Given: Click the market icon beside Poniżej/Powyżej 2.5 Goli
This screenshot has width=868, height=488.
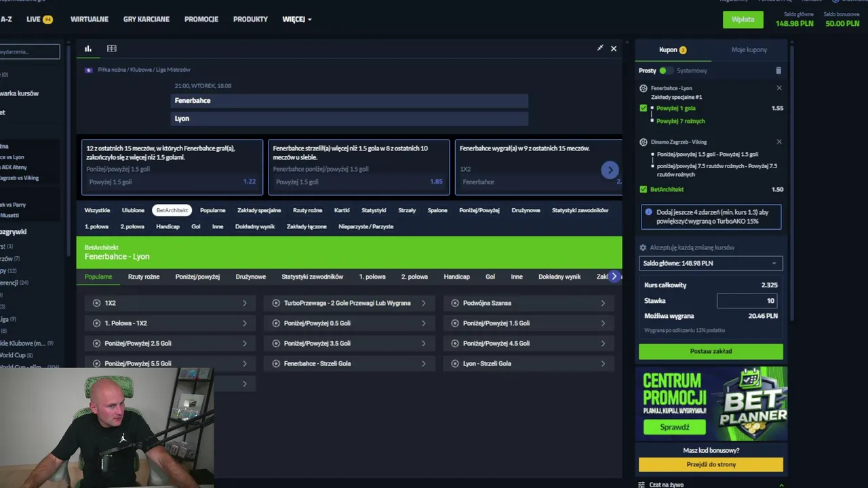Looking at the screenshot, I should (96, 344).
